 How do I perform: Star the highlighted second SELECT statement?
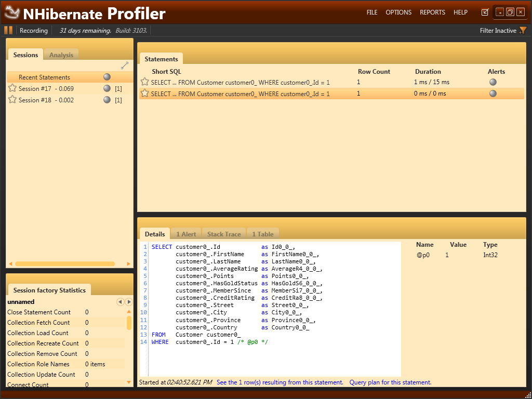(x=144, y=93)
